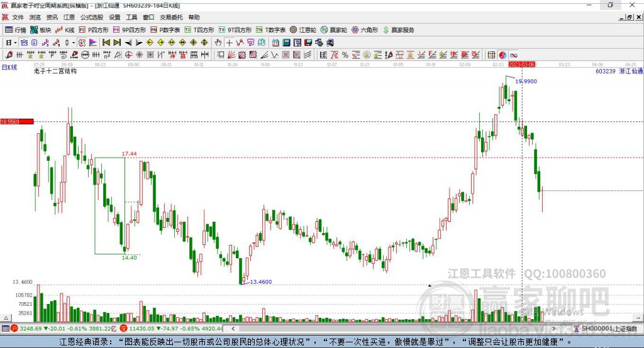The image size is (644, 348).
Task: Click the 行情 market quotes button
Action: (16, 30)
